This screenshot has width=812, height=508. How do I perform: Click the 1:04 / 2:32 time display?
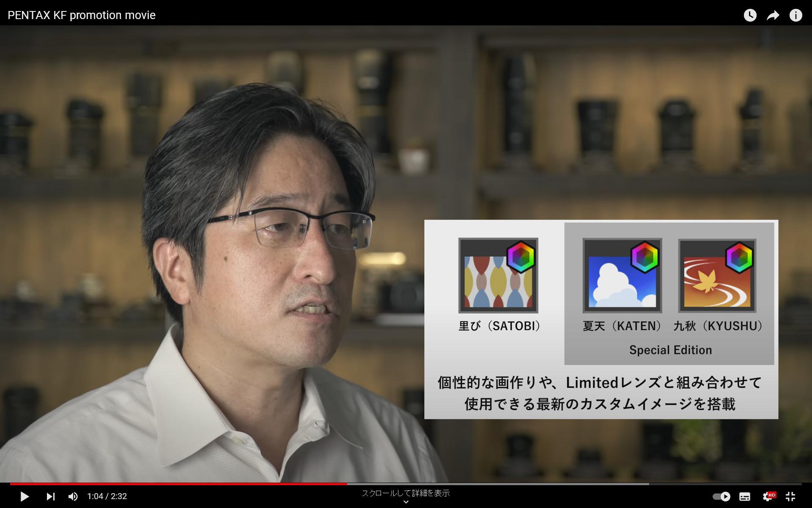click(x=107, y=496)
